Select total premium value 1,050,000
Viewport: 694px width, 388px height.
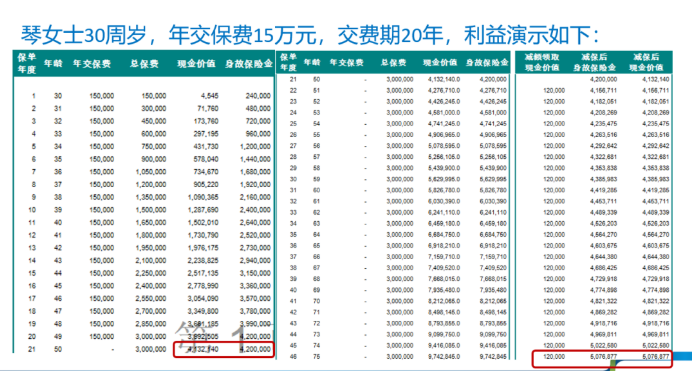[x=151, y=172]
